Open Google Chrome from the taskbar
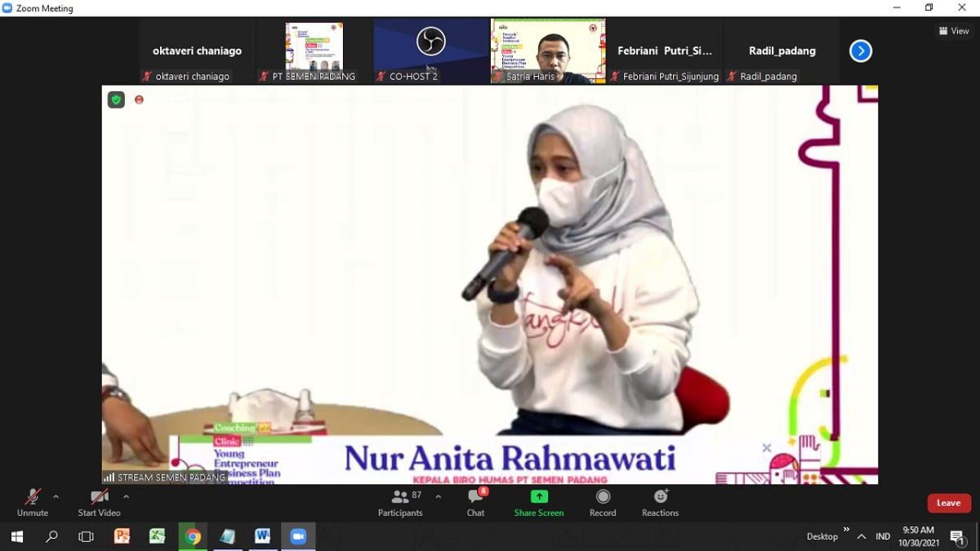The image size is (980, 551). (193, 536)
